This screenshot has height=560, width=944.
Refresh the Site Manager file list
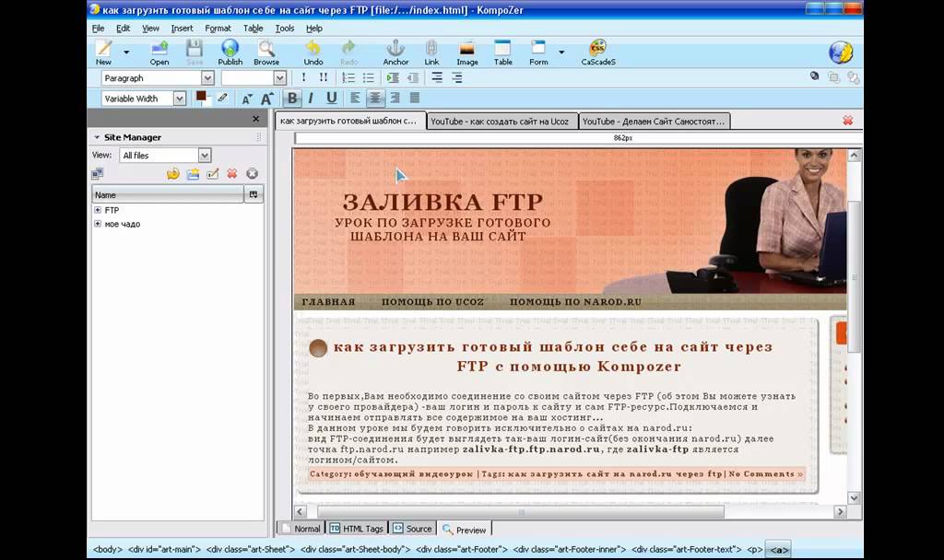click(x=172, y=174)
